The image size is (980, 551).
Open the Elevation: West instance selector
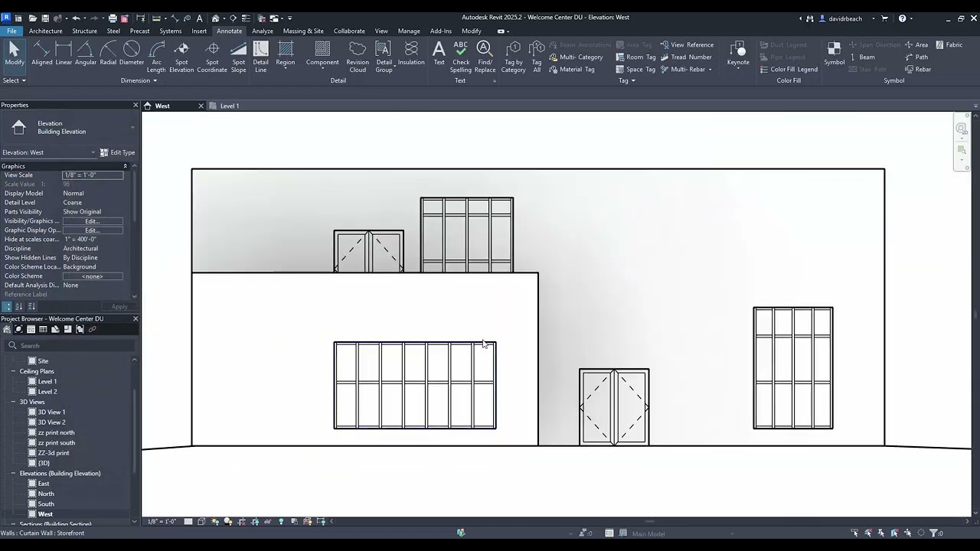[49, 152]
